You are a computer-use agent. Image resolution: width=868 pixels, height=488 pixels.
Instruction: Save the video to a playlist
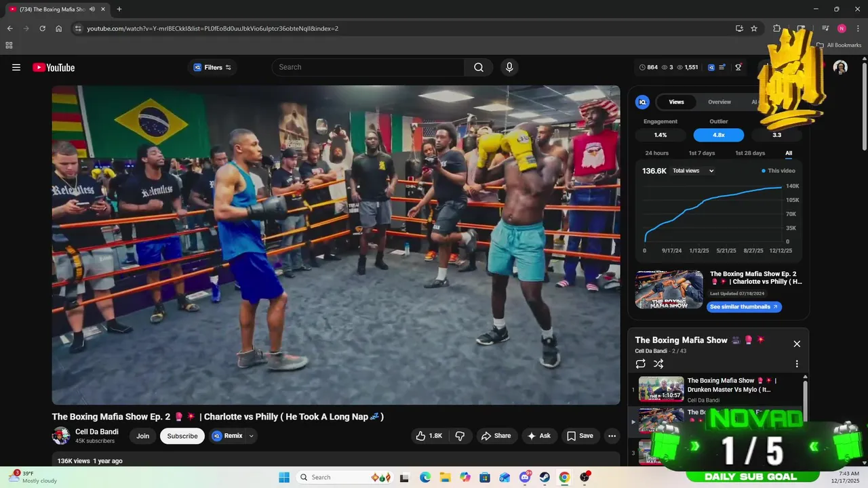(580, 436)
